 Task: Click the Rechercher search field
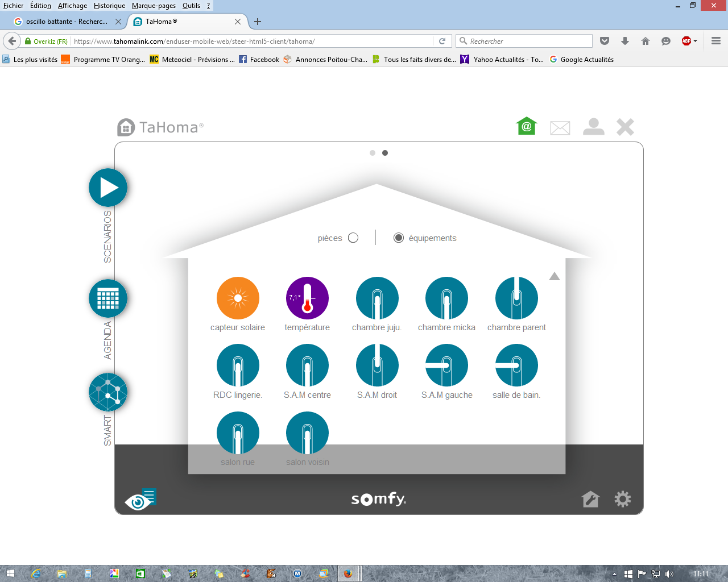524,41
